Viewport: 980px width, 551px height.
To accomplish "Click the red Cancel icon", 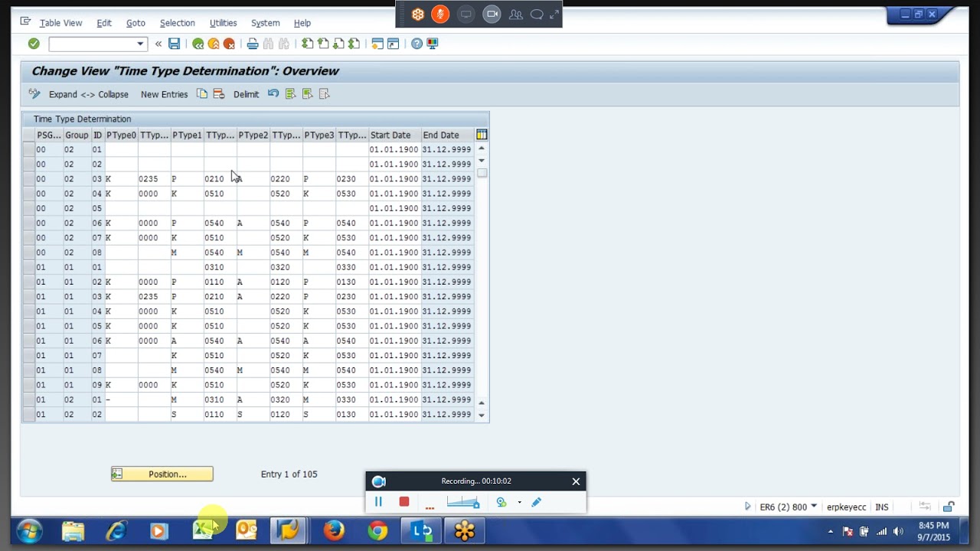I will tap(229, 44).
